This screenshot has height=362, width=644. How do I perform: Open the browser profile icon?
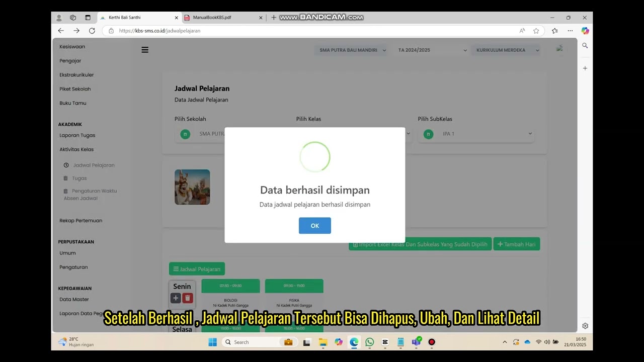click(59, 18)
